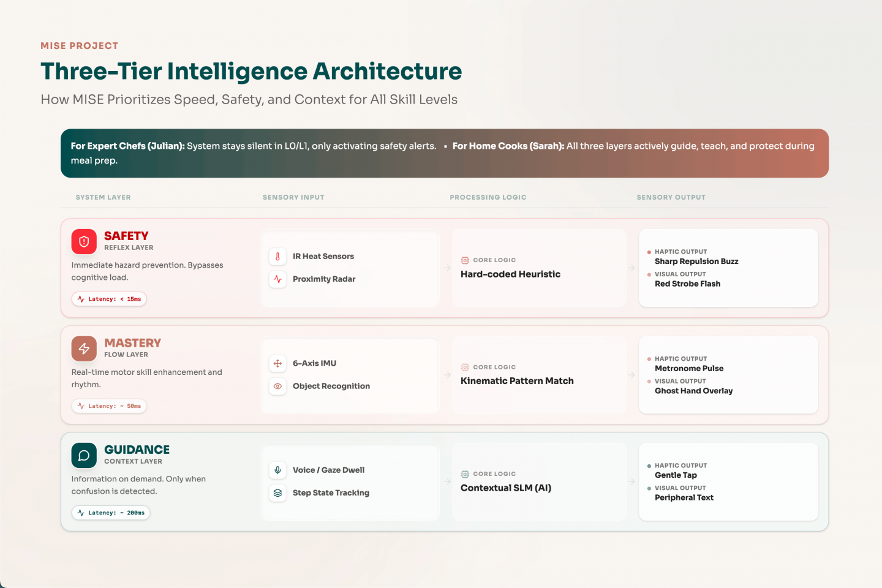Click the Contextual SLM (AI) label

[x=506, y=488]
